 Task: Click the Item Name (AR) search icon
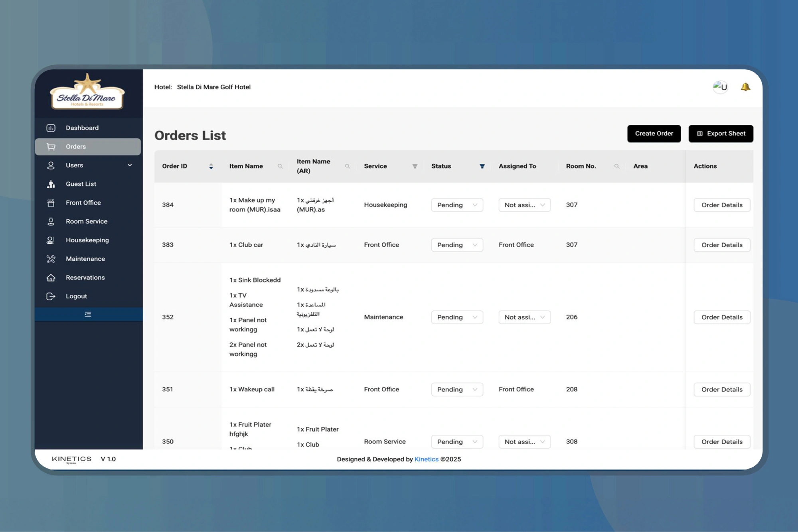[x=348, y=166]
